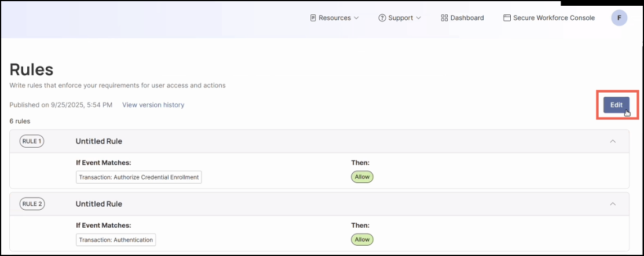The height and width of the screenshot is (256, 644).
Task: Expand the Resources dropdown menu
Action: click(x=335, y=18)
